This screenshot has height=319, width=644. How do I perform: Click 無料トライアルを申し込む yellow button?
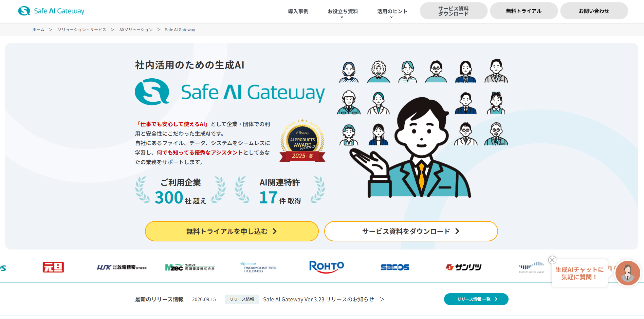(x=232, y=231)
